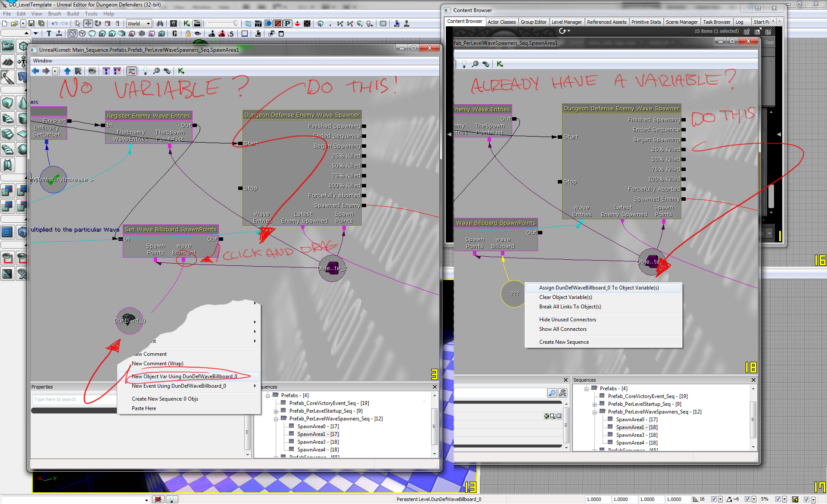Close the left sequences panel with X
The width and height of the screenshot is (827, 504).
click(435, 387)
